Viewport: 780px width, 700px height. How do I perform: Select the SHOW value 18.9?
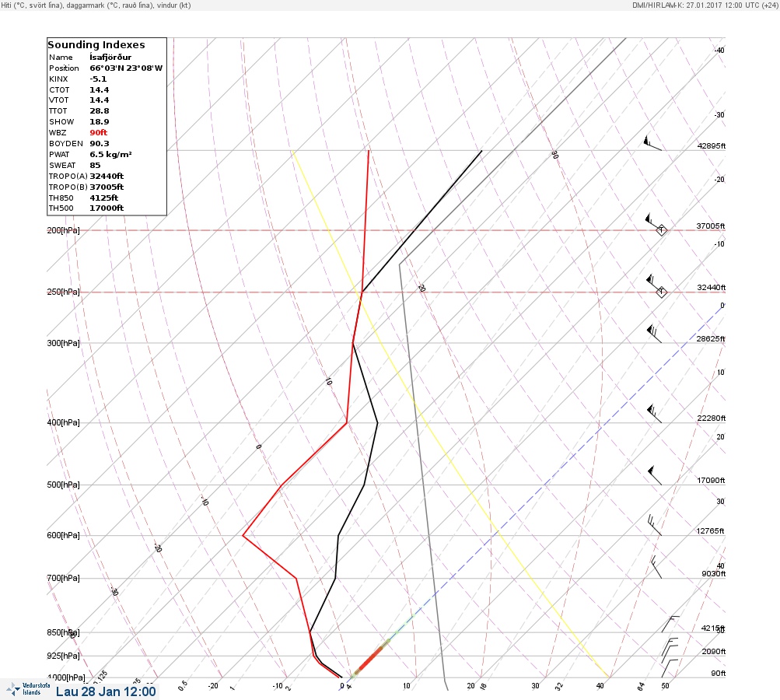click(99, 122)
